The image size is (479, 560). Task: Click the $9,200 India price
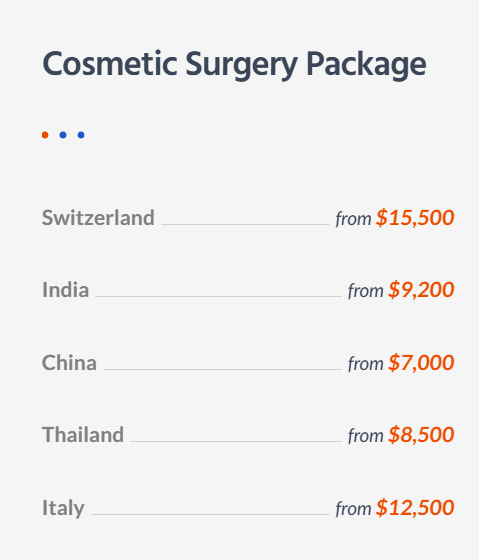click(421, 289)
